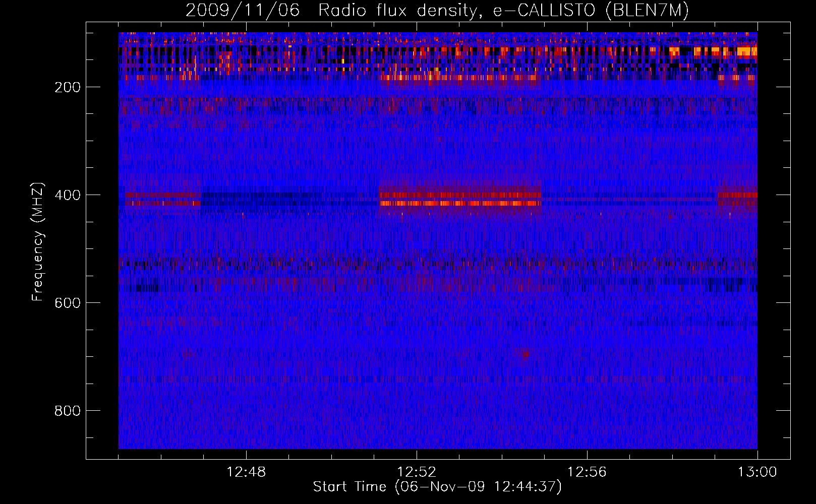Viewport: 816px width, 504px height.
Task: Click the 13:00 time tick label
Action: tap(757, 472)
